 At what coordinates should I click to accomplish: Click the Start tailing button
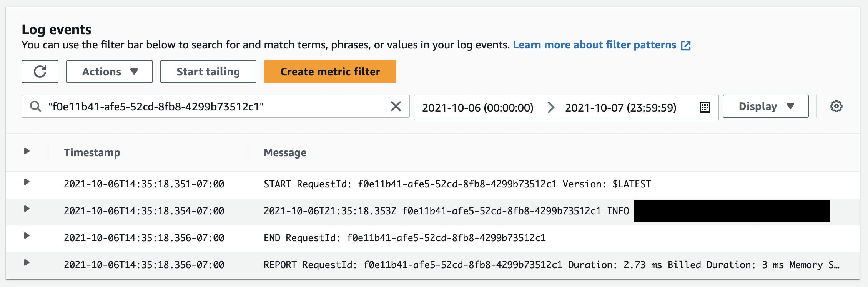(x=208, y=72)
